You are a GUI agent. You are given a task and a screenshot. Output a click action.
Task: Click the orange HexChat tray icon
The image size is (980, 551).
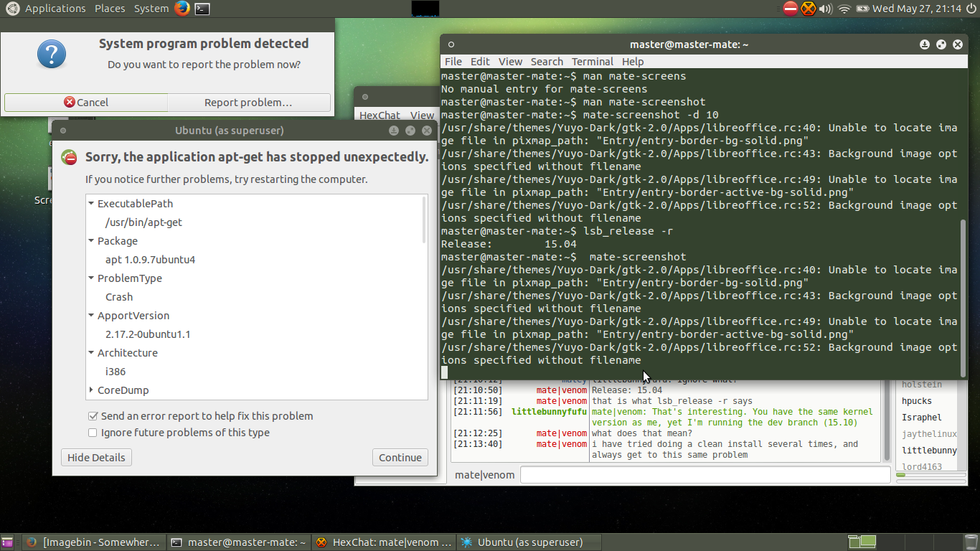809,9
